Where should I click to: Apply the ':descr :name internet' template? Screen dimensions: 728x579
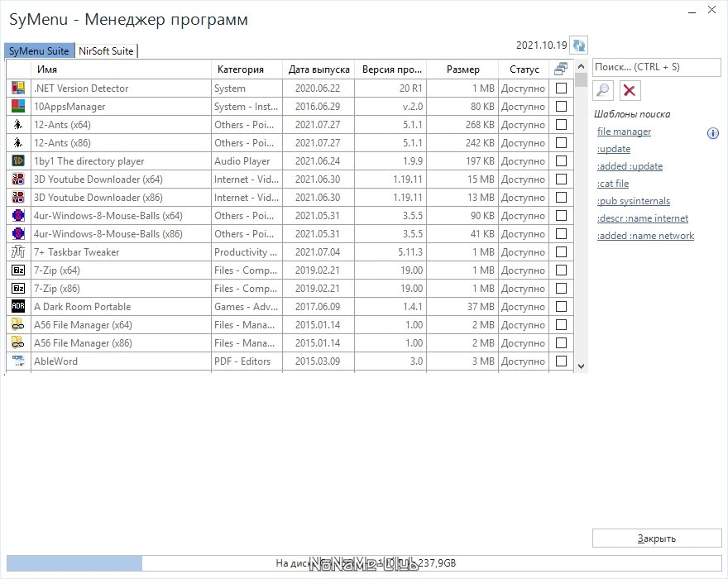(x=643, y=218)
